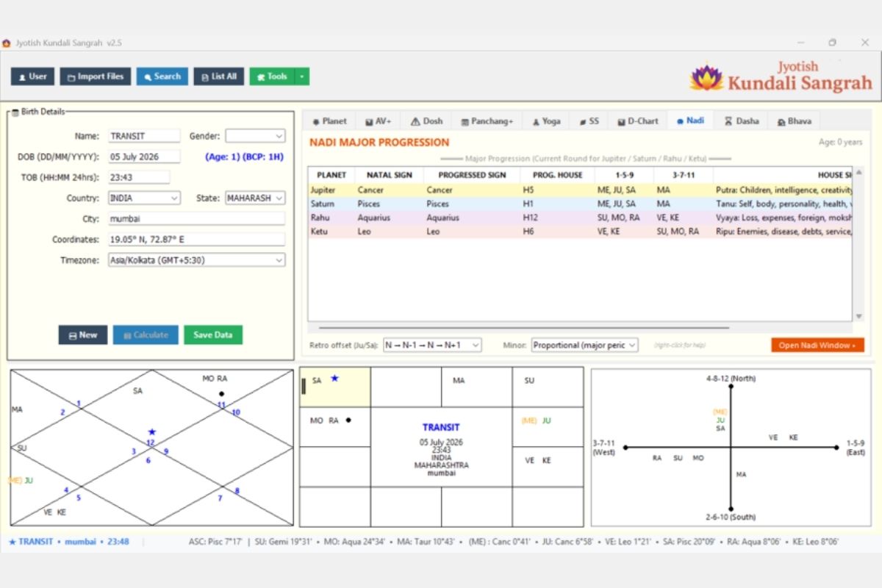The image size is (882, 588).
Task: Expand the Timezone combo box
Action: coord(196,260)
